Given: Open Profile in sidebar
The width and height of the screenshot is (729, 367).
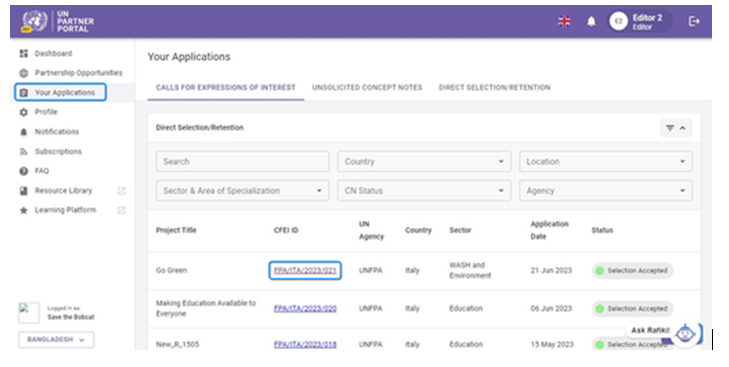Looking at the screenshot, I should click(46, 112).
